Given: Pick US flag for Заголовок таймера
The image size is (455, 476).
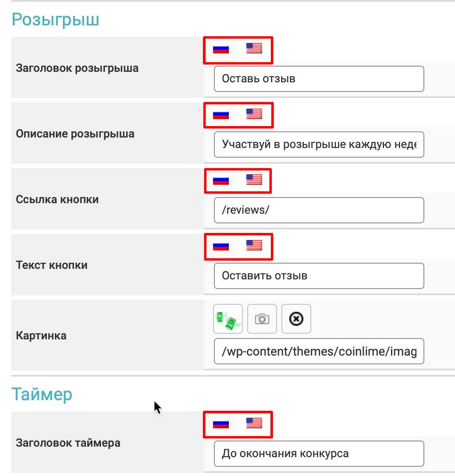Looking at the screenshot, I should coord(254,423).
